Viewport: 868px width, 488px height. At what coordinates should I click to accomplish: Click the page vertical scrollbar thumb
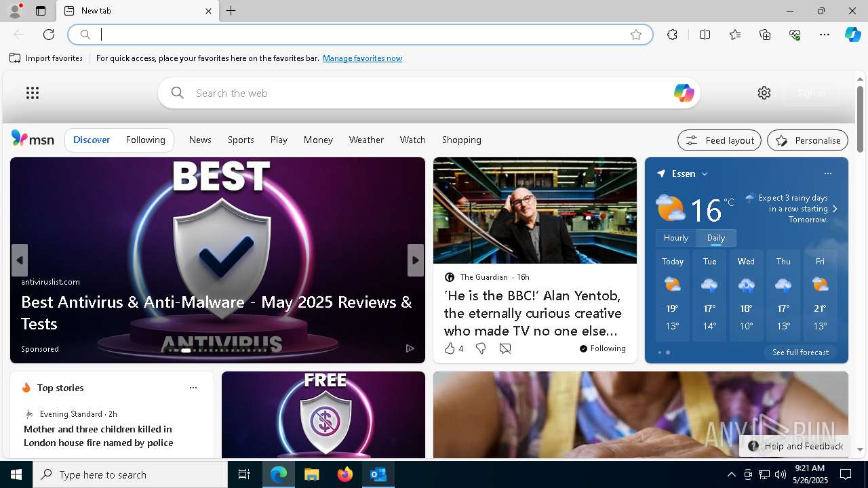click(x=860, y=119)
